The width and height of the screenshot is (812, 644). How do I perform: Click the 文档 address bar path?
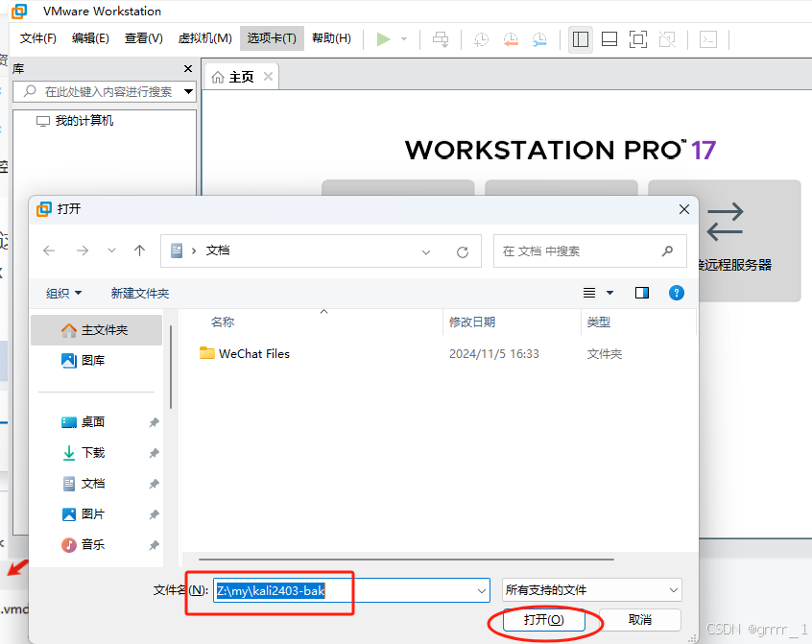point(218,250)
